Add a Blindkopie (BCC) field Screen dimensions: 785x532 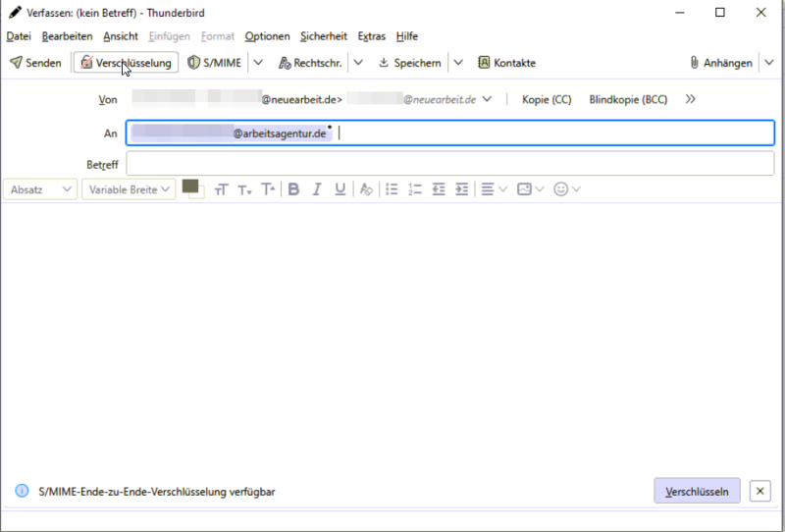coord(628,99)
